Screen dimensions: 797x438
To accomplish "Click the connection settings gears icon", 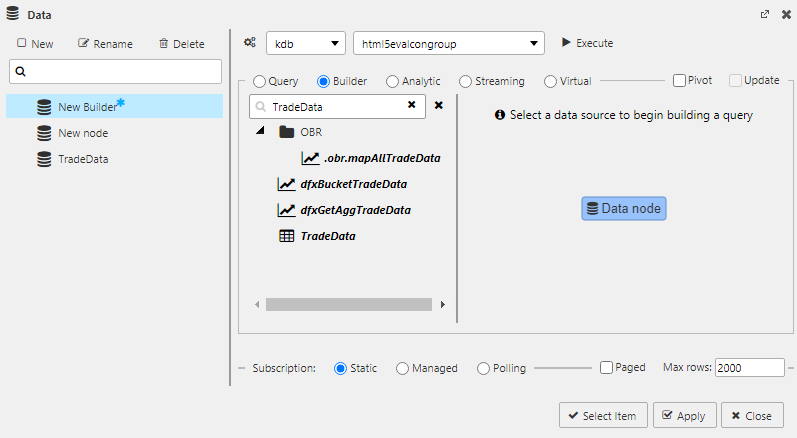I will pyautogui.click(x=250, y=44).
